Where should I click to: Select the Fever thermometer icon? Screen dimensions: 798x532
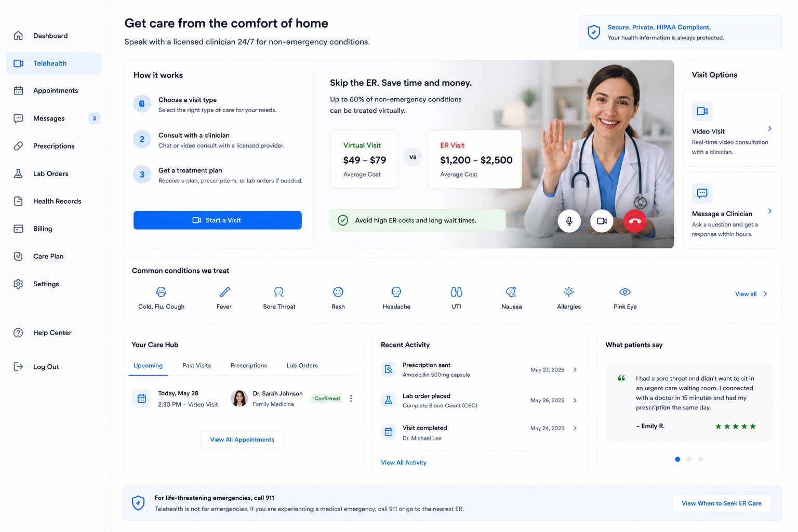[224, 292]
